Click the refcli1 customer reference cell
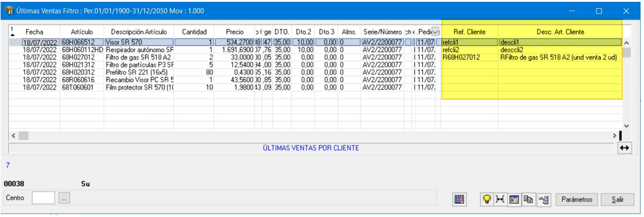This screenshot has height=217, width=644. pyautogui.click(x=470, y=42)
